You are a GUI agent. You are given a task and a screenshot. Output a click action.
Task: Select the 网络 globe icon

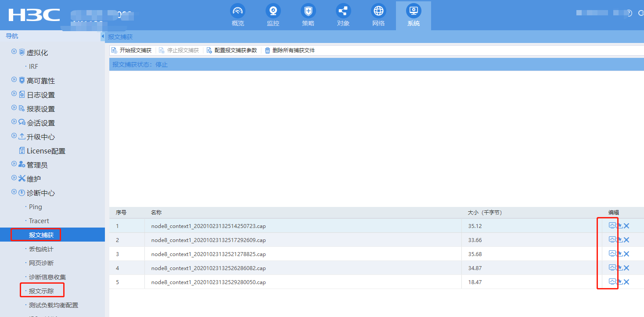(x=378, y=11)
